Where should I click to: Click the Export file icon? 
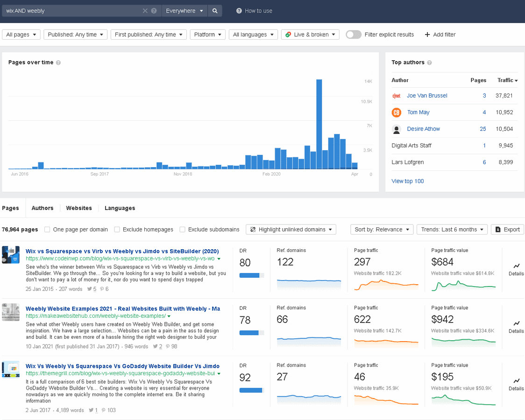(498, 230)
